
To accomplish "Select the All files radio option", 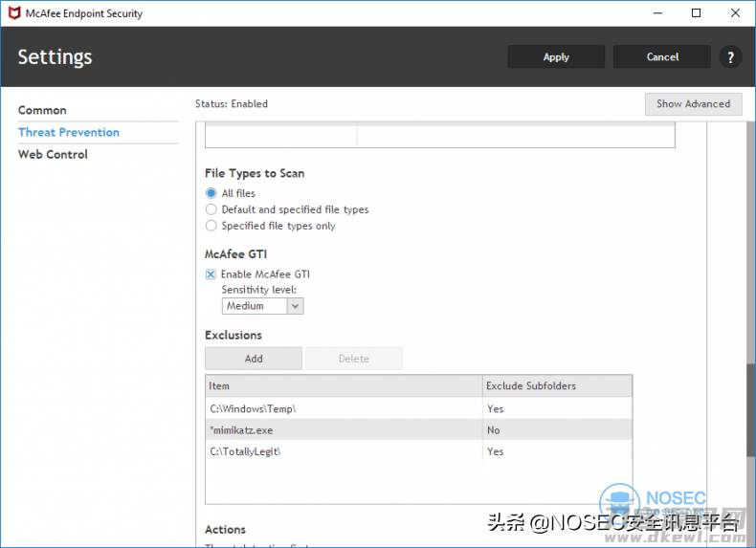I will [211, 193].
